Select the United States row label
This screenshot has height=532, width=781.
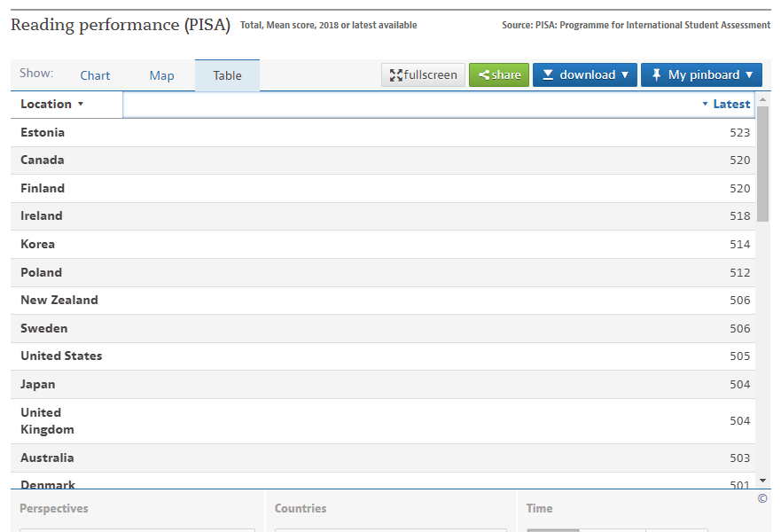[x=61, y=356]
